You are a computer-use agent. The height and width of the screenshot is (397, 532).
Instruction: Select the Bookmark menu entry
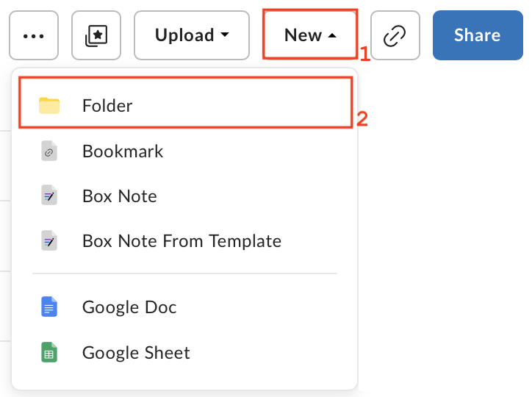(x=123, y=151)
